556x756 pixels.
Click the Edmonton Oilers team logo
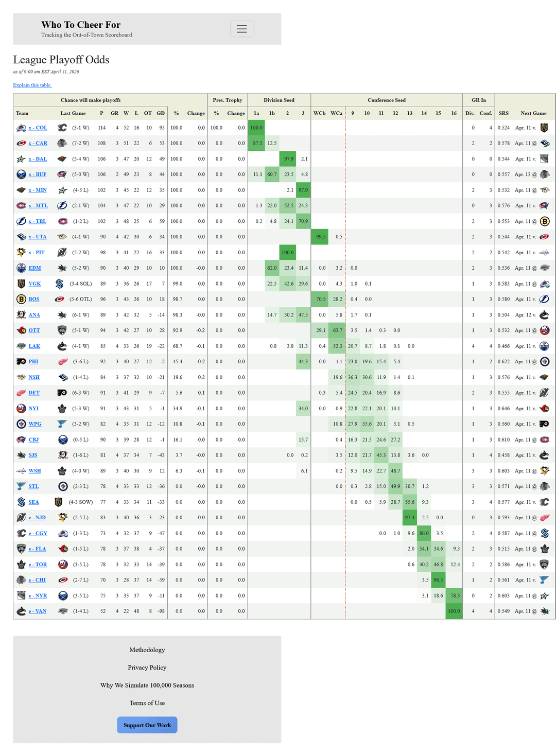pos(21,268)
